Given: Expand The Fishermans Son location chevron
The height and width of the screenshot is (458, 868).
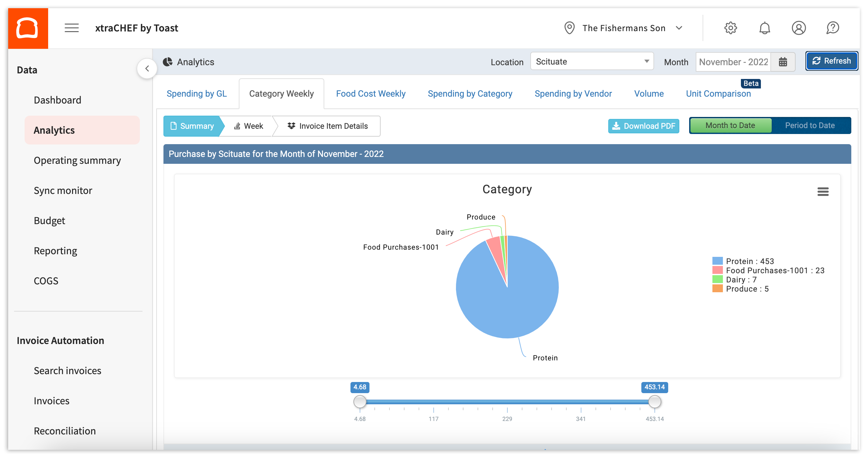Looking at the screenshot, I should pos(679,28).
